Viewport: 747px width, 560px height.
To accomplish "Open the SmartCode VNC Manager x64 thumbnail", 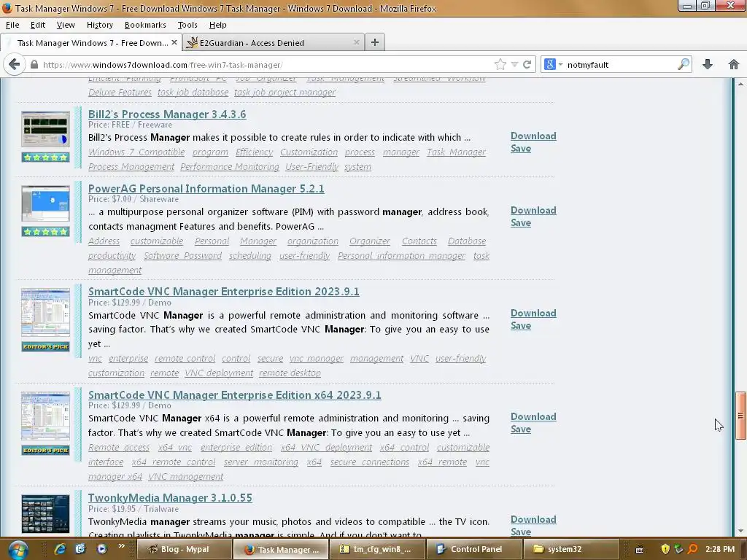I will 45,416.
